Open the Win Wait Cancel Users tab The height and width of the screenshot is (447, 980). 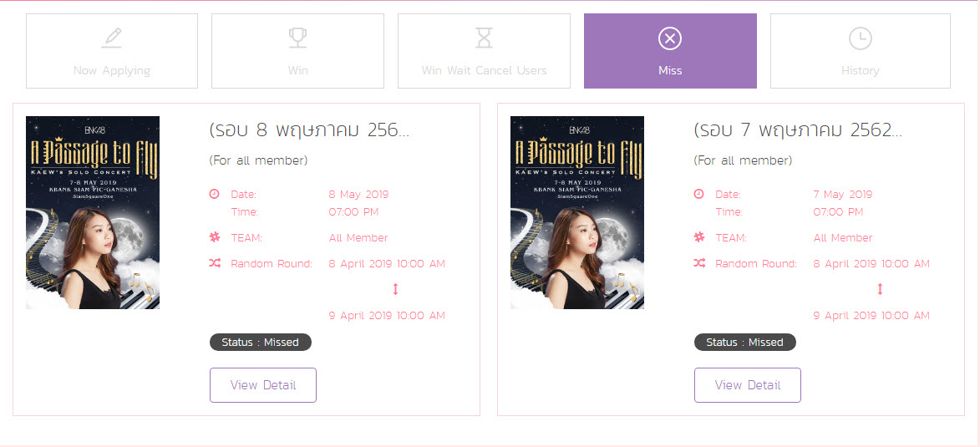pyautogui.click(x=484, y=51)
